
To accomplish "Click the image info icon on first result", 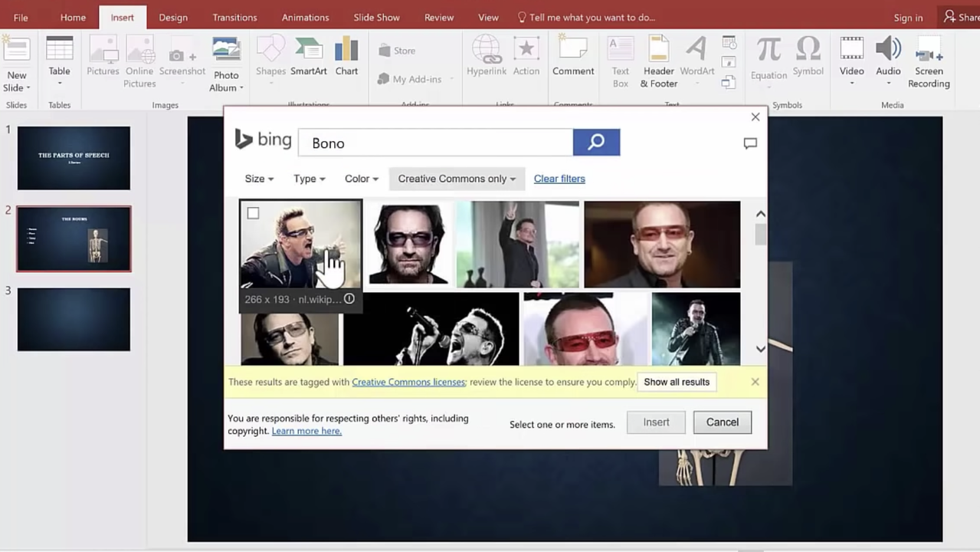I will [x=349, y=299].
